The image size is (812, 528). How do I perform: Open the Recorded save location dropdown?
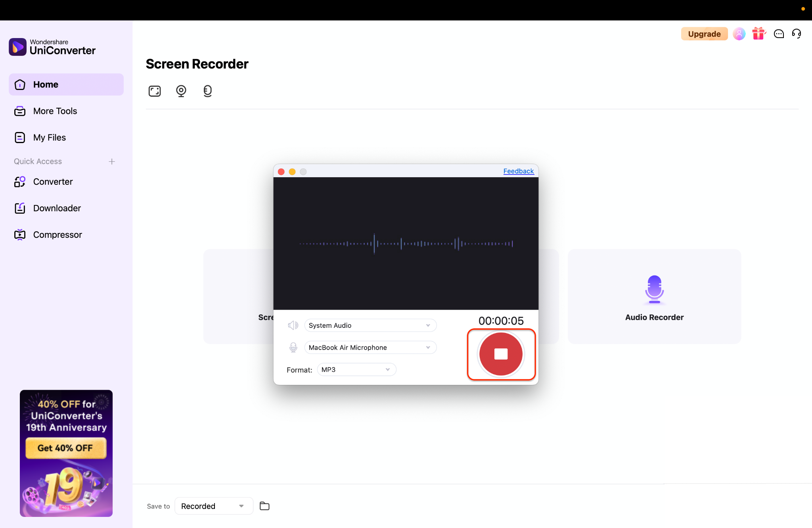[x=213, y=506]
